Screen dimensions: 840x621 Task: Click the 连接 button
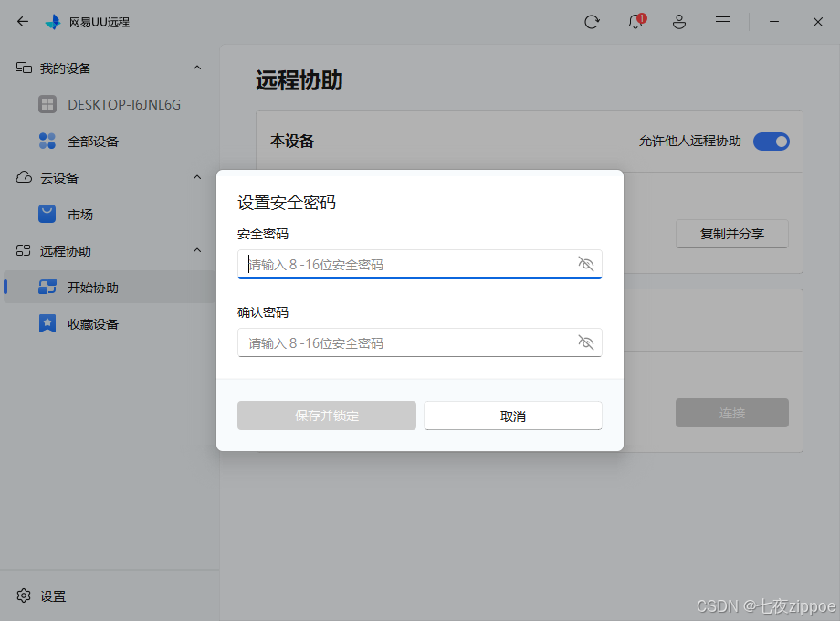(x=731, y=413)
